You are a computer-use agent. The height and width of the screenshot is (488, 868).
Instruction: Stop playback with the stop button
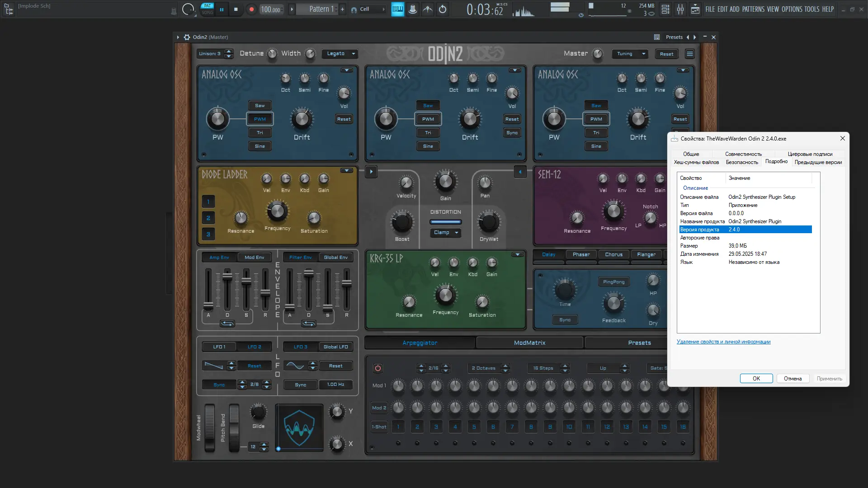[x=236, y=9]
